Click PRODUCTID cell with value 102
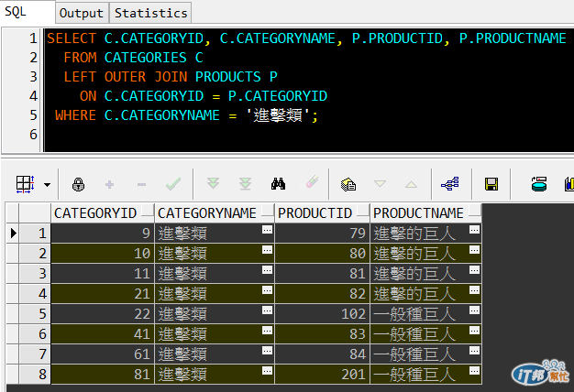Viewport: 574px width, 392px height. 322,313
